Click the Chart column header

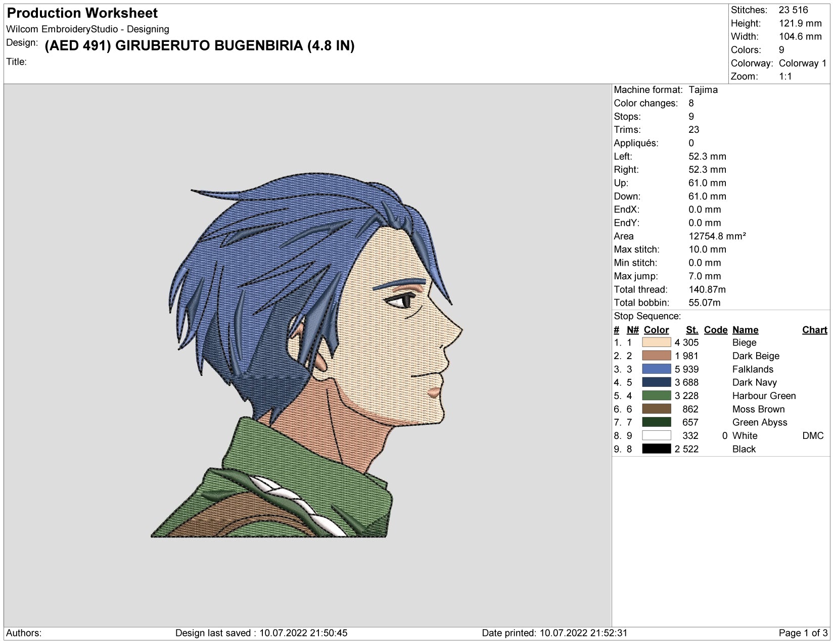click(x=814, y=330)
